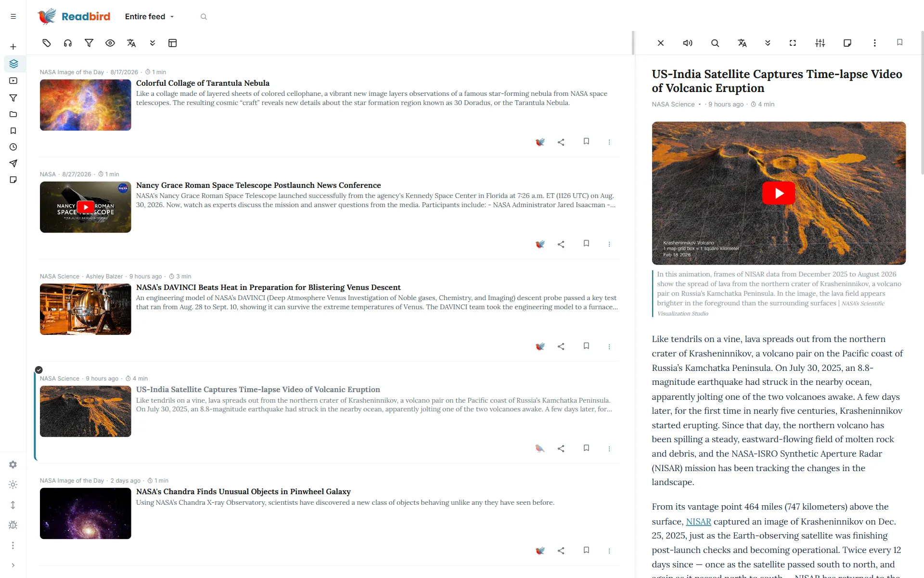Click the sticky note icon in article toolbar
The width and height of the screenshot is (924, 578).
tap(847, 43)
